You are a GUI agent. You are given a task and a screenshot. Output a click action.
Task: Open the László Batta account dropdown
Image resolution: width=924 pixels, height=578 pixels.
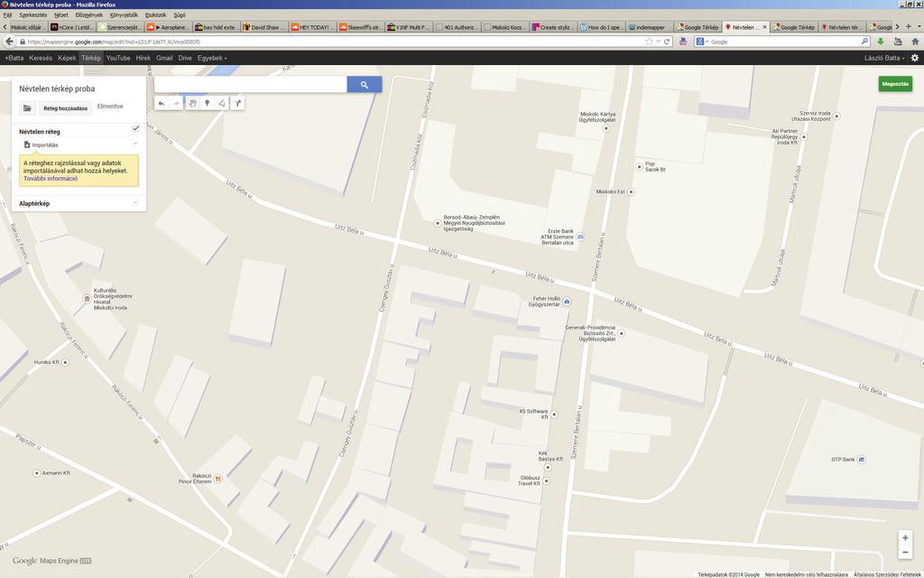(884, 58)
